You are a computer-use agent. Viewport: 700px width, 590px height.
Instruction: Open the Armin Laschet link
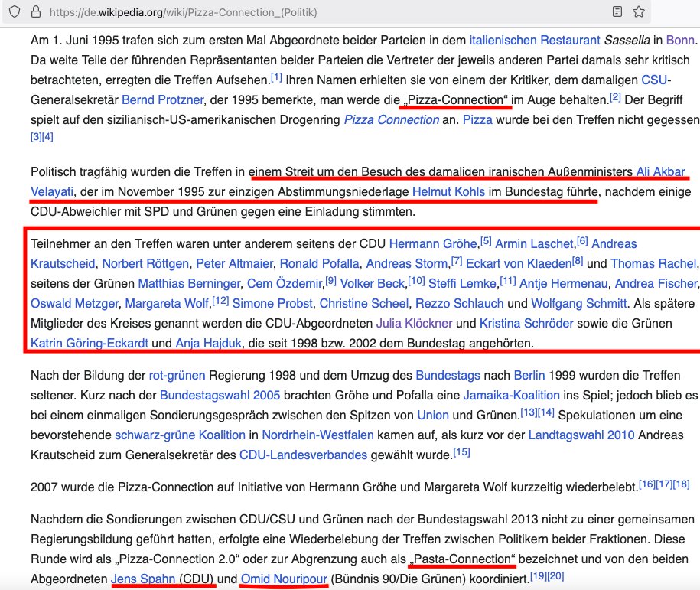(x=534, y=243)
